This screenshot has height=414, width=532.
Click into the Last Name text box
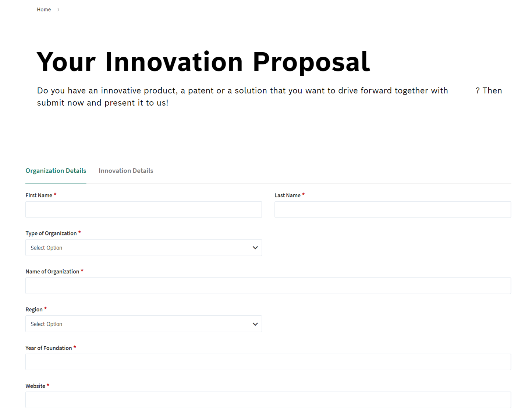coord(393,209)
